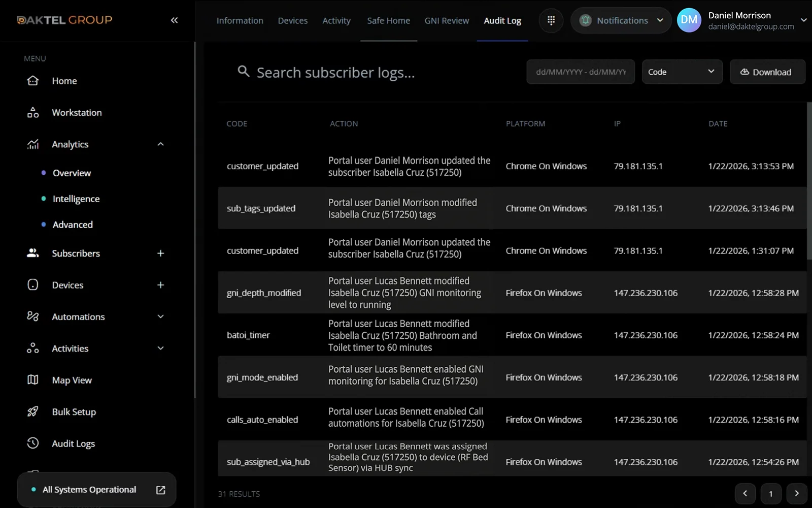Click the Devices sidebar icon
The image size is (812, 508).
(x=33, y=285)
